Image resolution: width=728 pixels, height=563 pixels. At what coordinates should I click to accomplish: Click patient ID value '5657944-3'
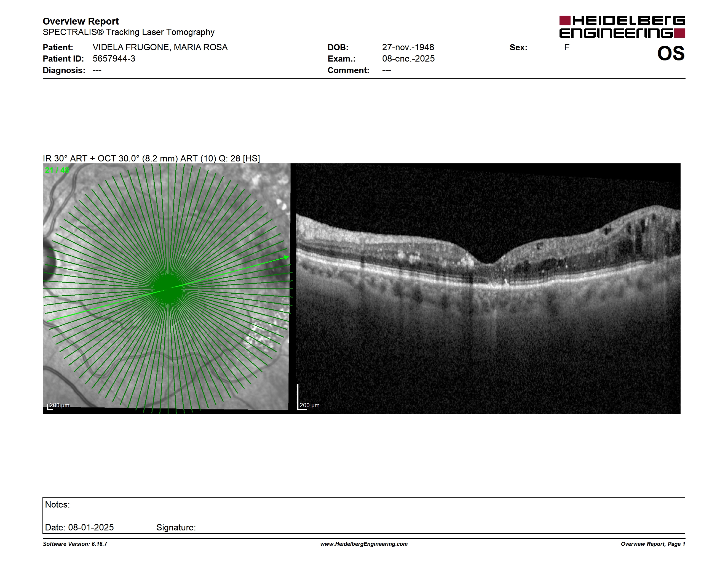click(114, 59)
